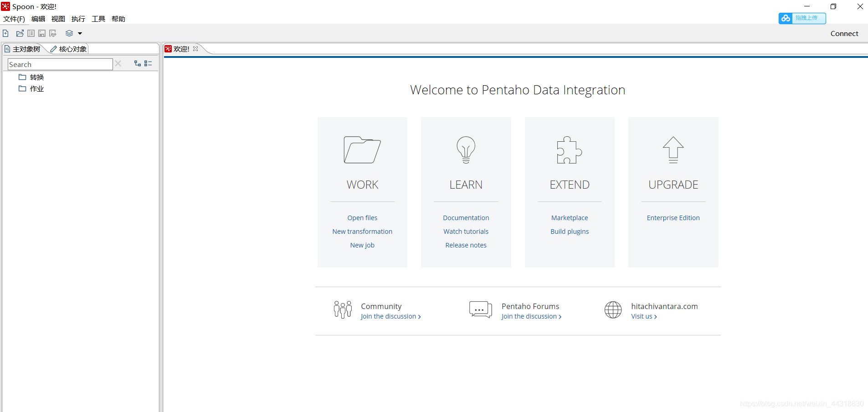Click the UPGRADE heading text
This screenshot has height=412, width=868.
click(673, 185)
